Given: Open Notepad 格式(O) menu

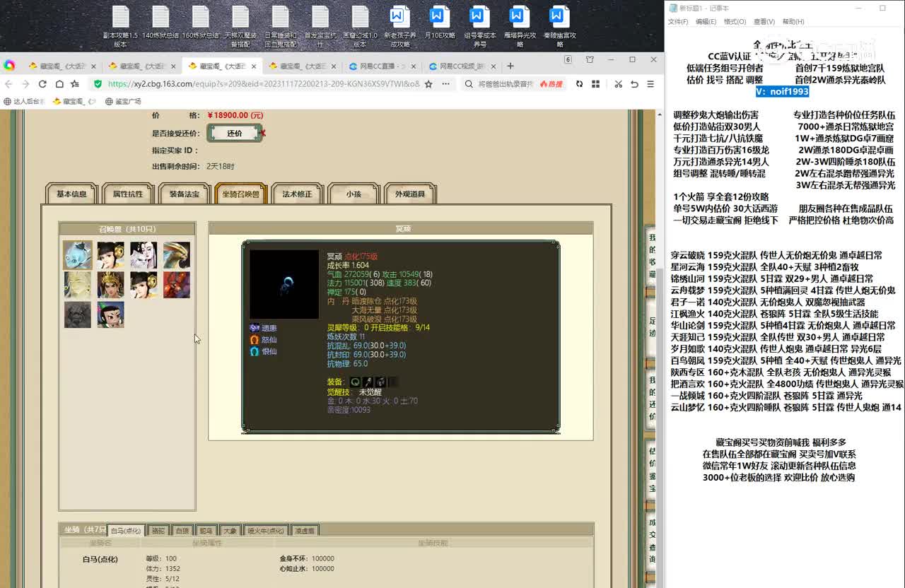Looking at the screenshot, I should [x=735, y=22].
